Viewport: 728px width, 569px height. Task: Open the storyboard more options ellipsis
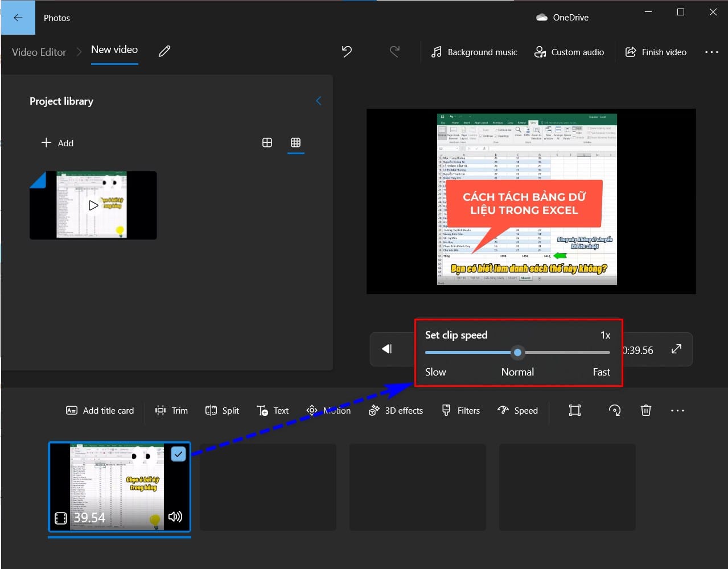[x=677, y=410]
